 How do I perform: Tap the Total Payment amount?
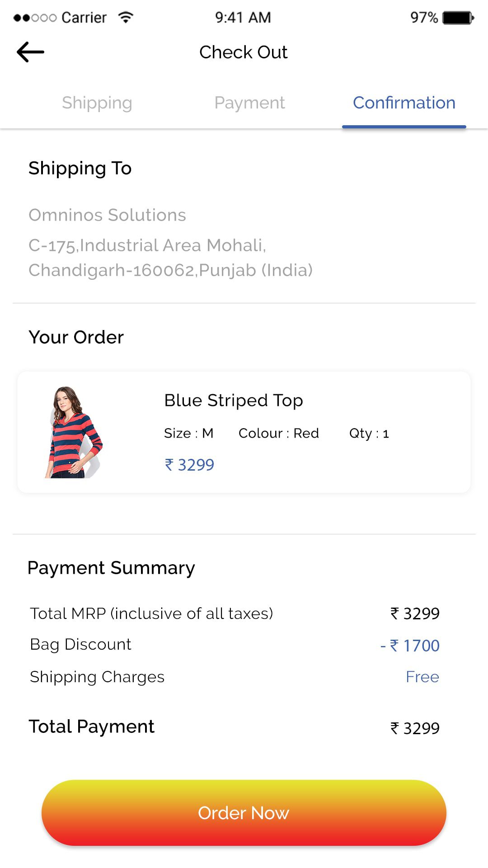pos(415,728)
